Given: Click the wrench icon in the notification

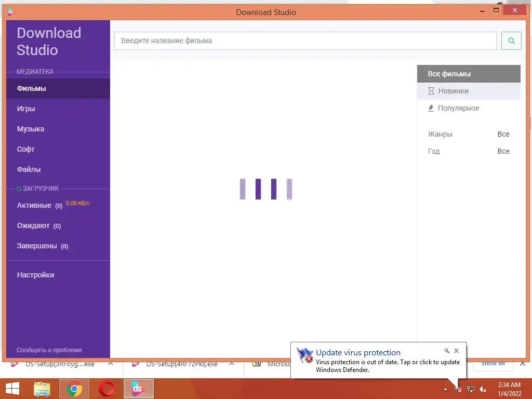Looking at the screenshot, I should click(x=446, y=351).
